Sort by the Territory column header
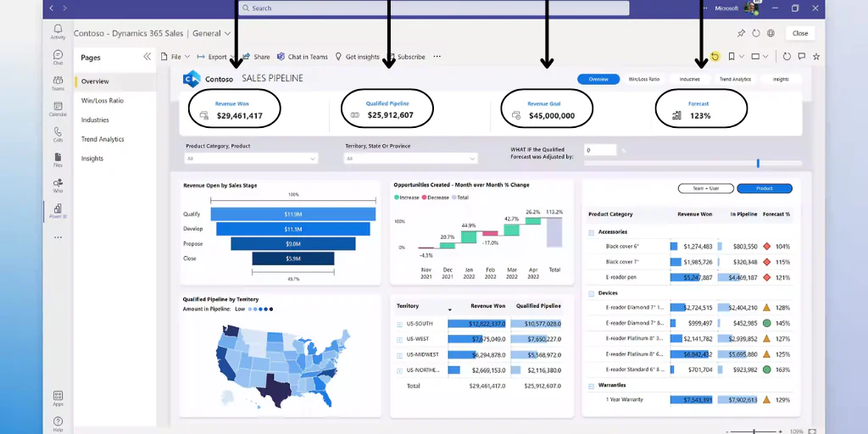The image size is (868, 434). (x=408, y=305)
